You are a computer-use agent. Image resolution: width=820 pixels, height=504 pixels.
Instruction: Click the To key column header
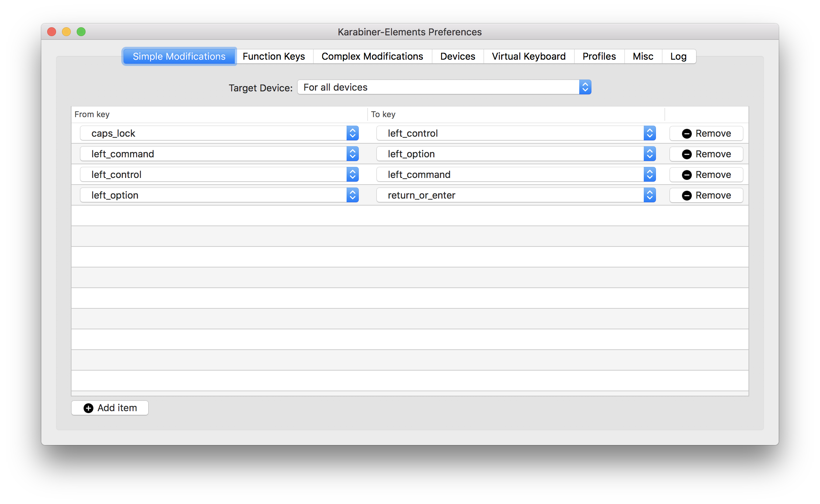516,115
